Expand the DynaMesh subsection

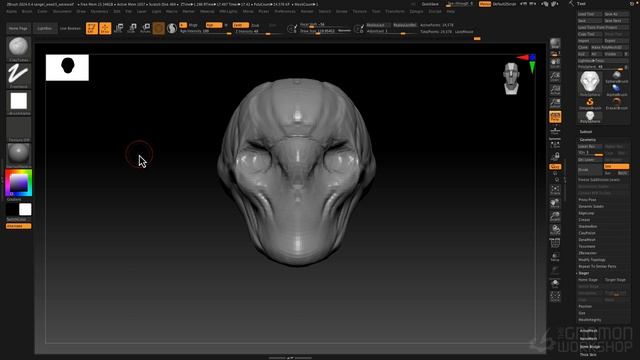(587, 240)
